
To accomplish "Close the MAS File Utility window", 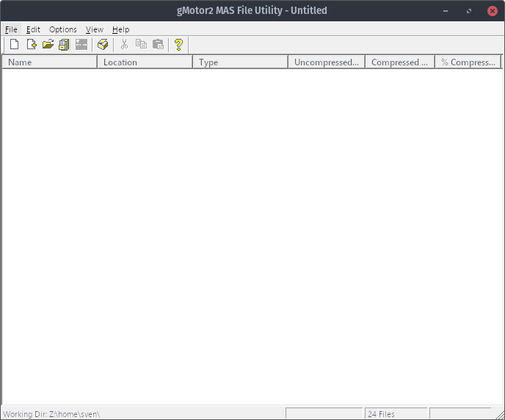I will click(492, 11).
